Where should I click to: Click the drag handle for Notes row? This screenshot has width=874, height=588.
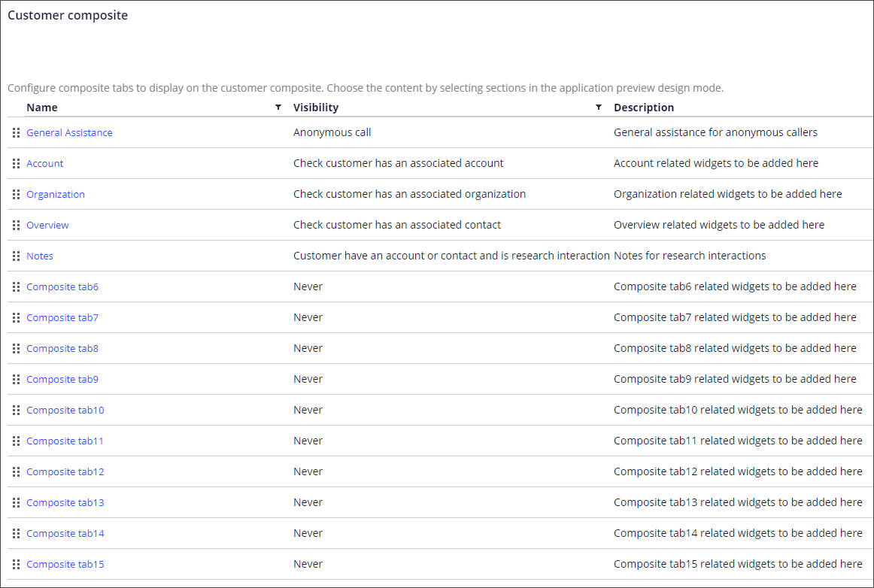tap(16, 256)
